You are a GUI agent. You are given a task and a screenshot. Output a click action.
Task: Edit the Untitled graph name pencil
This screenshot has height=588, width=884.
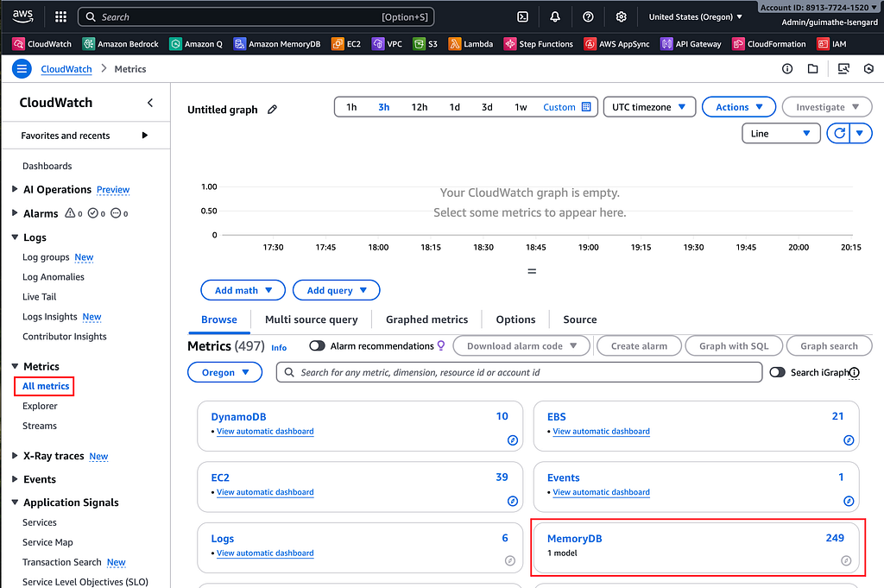tap(272, 110)
